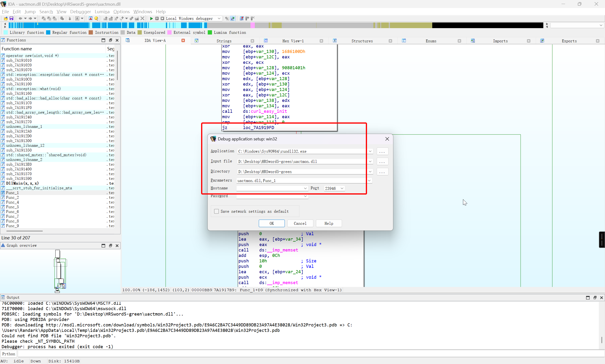
Task: Expand the Parameters history dropdown
Action: pyautogui.click(x=369, y=181)
